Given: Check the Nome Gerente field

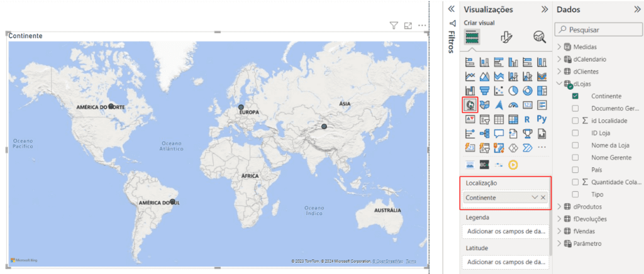Looking at the screenshot, I should (x=575, y=158).
